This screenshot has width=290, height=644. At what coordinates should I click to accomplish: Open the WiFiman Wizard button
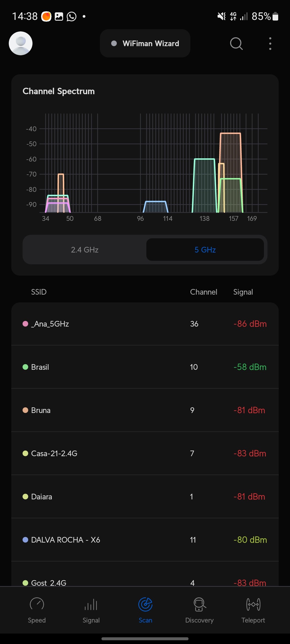[145, 43]
